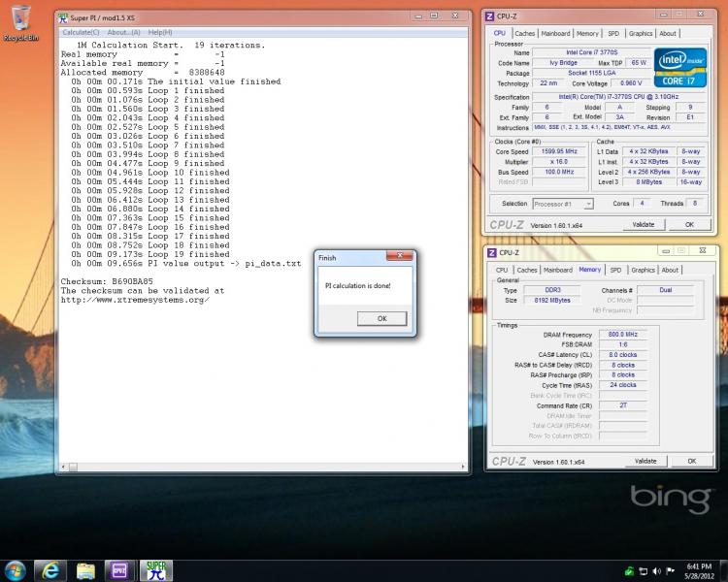Open the Help(H) menu in Super PI

tap(160, 32)
